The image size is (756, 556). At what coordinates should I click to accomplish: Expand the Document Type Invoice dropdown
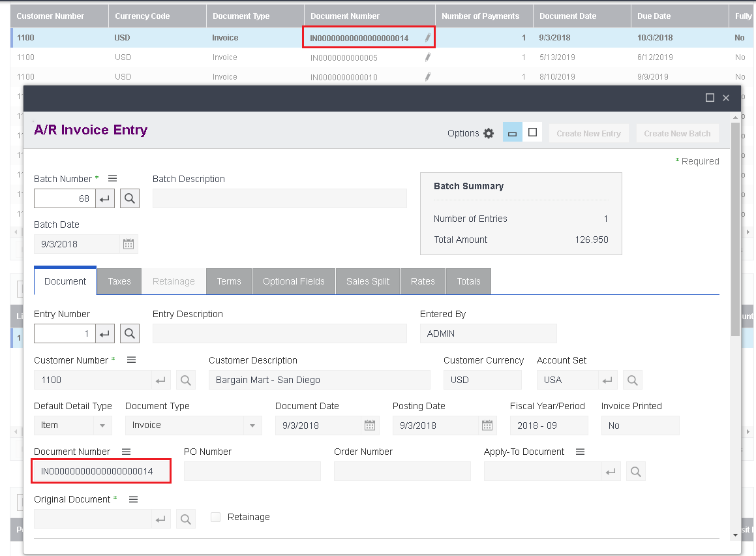point(252,425)
